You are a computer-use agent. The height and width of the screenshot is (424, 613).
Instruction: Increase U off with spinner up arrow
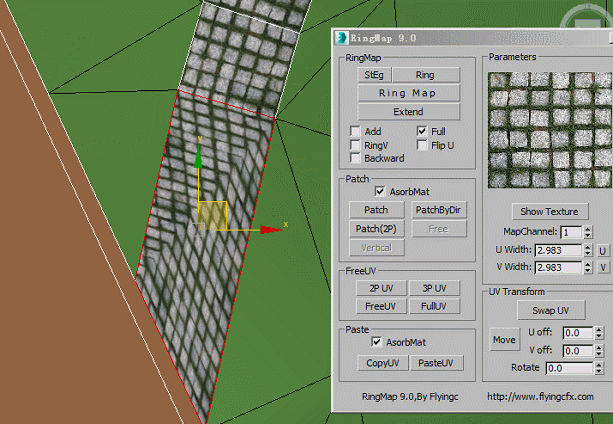[x=599, y=330]
